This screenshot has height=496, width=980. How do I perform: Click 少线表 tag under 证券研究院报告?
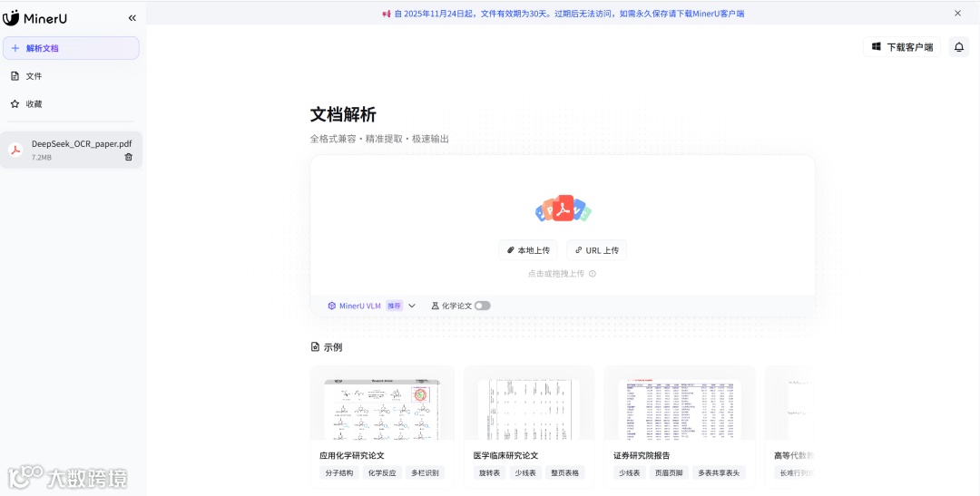pyautogui.click(x=630, y=473)
